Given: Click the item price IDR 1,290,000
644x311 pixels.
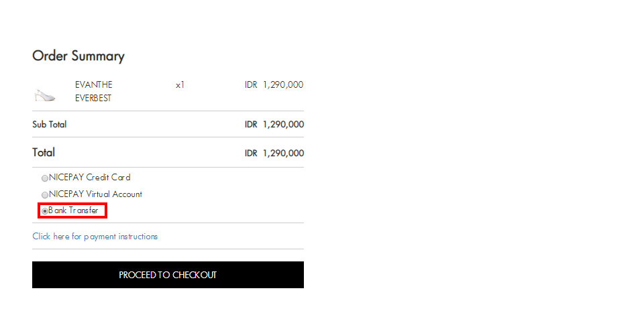Looking at the screenshot, I should 274,85.
